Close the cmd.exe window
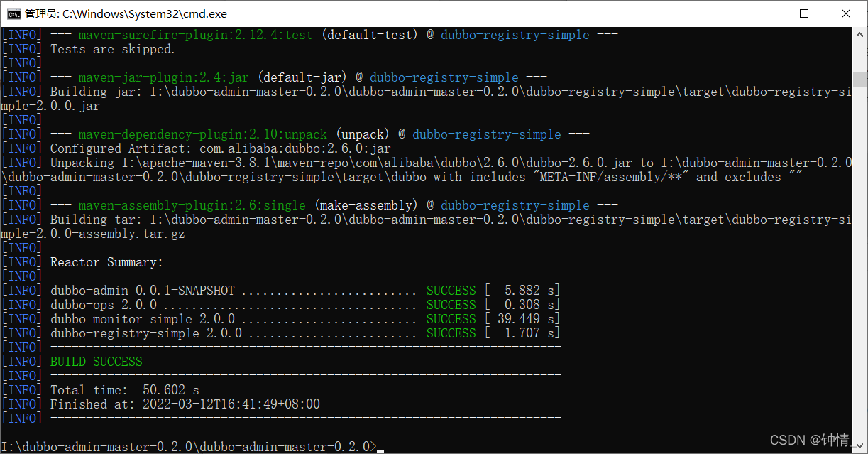Screen dimensions: 868x454 [846, 13]
